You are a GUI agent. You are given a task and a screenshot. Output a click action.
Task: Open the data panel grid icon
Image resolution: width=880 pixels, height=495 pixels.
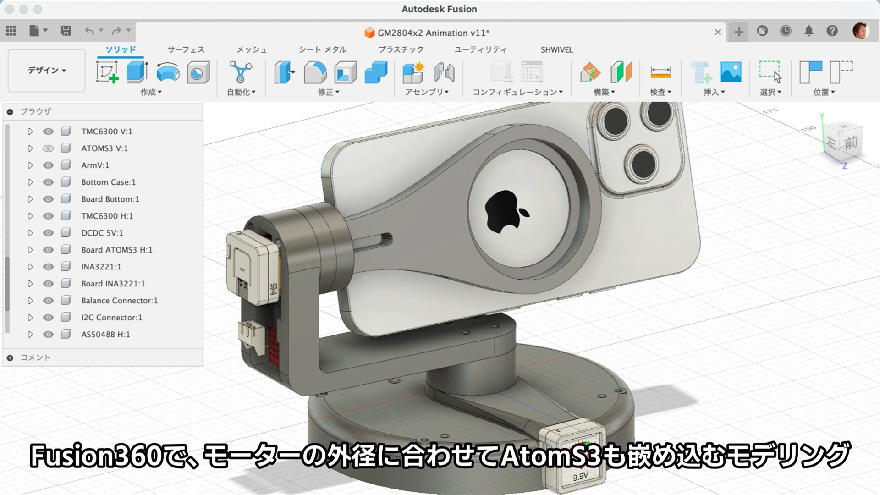coord(11,31)
